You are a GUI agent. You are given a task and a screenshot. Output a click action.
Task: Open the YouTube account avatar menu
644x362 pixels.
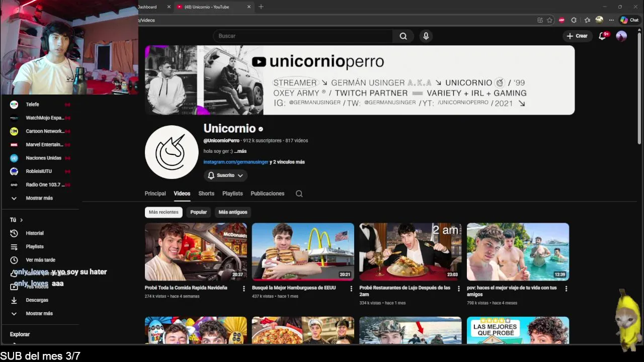coord(621,36)
